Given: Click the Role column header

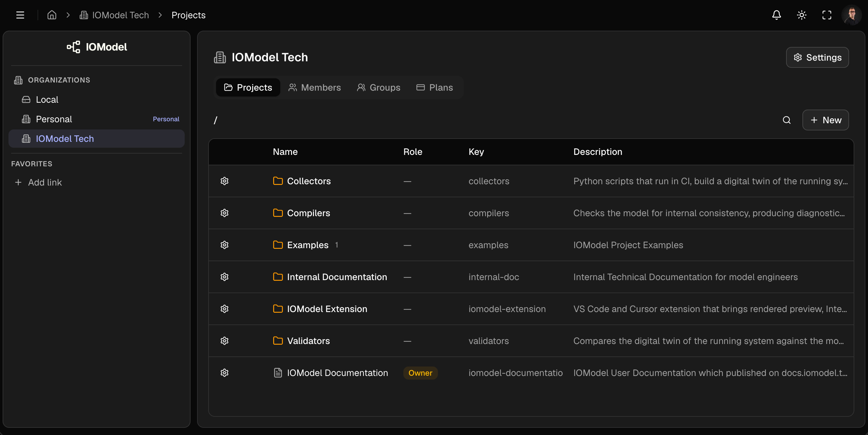Looking at the screenshot, I should pyautogui.click(x=413, y=152).
